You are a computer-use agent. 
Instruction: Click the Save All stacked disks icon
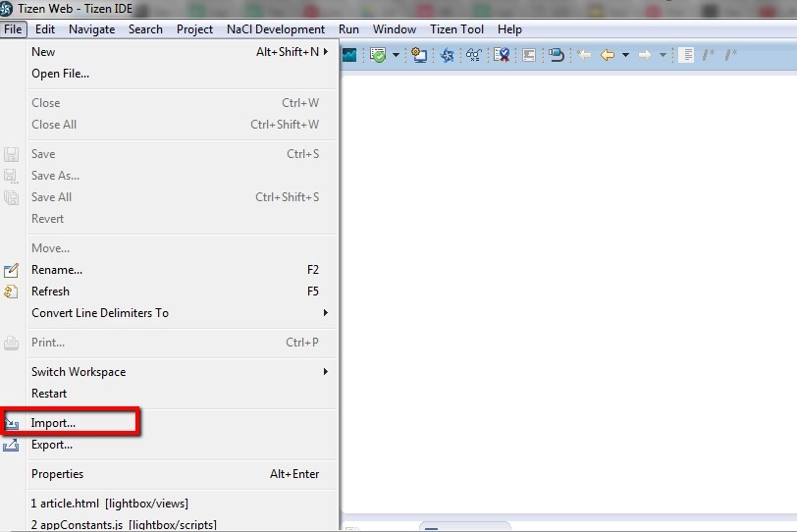[11, 197]
